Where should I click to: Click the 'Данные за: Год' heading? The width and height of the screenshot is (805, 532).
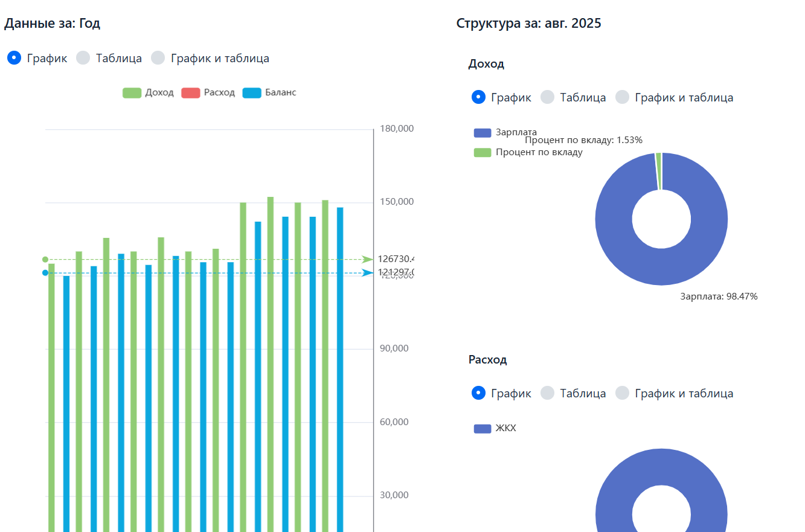point(53,24)
